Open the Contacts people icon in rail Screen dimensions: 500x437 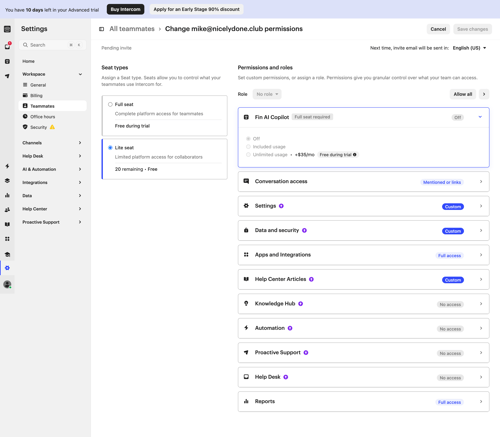7,210
